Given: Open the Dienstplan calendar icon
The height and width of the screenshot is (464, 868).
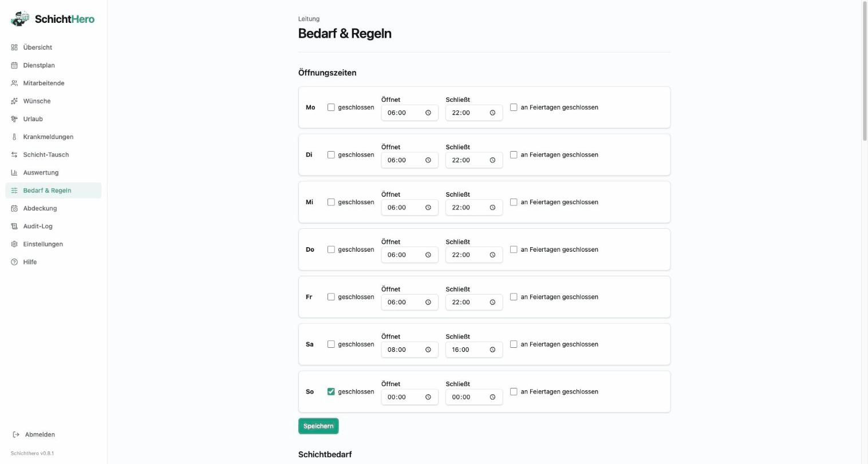Looking at the screenshot, I should (x=14, y=65).
